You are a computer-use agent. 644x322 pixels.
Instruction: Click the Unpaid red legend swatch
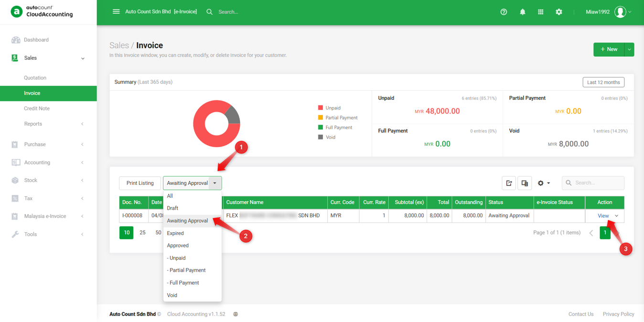click(x=321, y=108)
